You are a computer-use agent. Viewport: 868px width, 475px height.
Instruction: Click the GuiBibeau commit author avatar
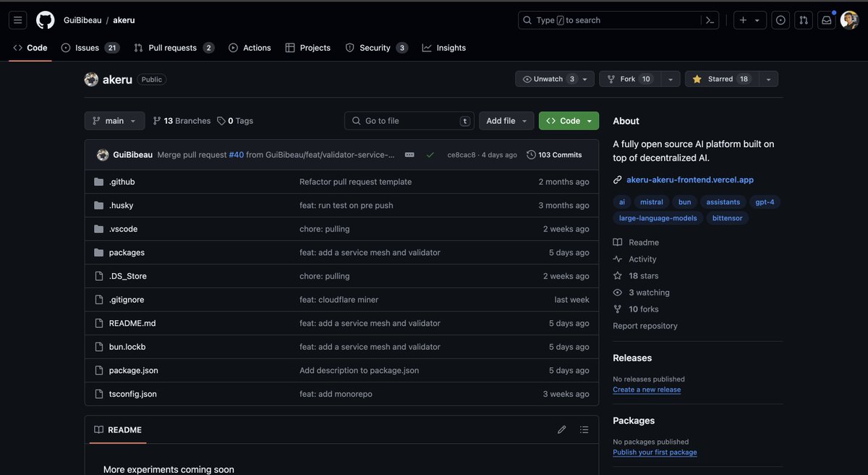[x=103, y=155]
